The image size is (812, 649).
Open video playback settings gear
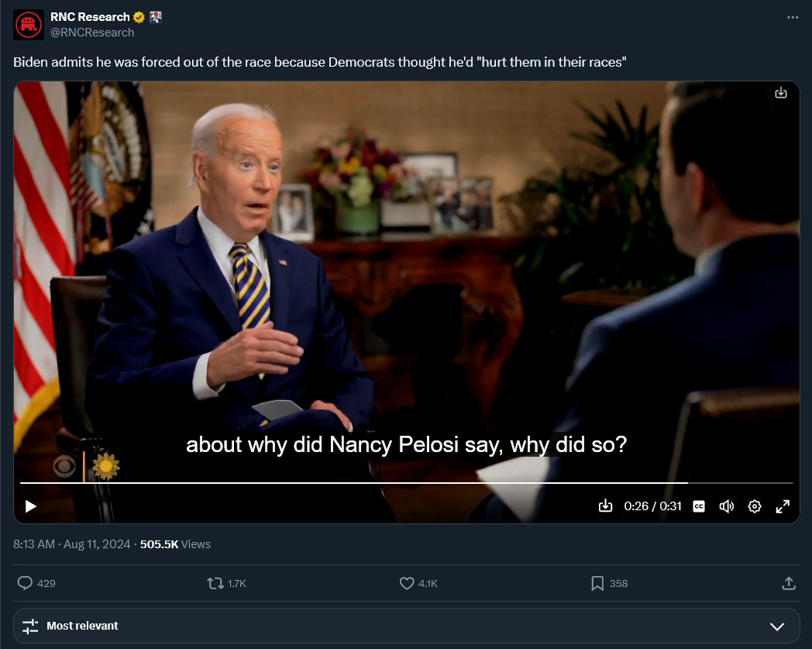755,506
